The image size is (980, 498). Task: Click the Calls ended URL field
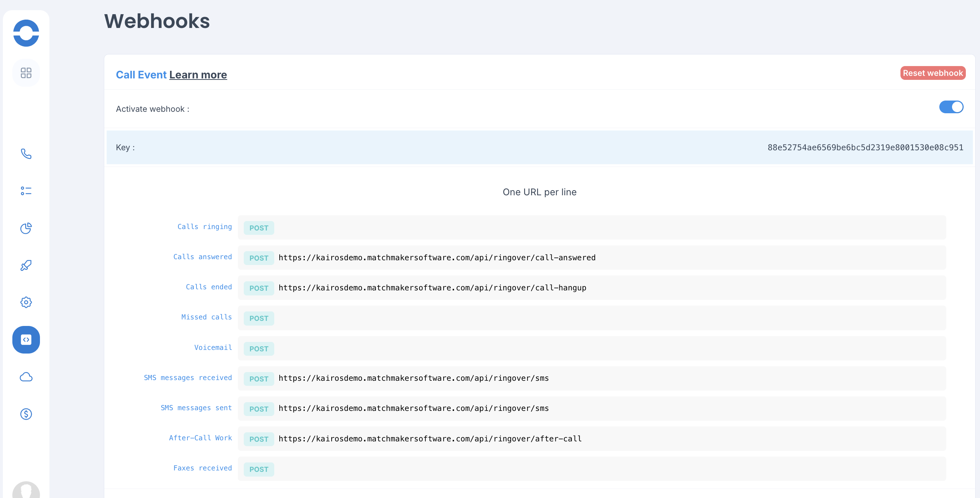(x=592, y=288)
